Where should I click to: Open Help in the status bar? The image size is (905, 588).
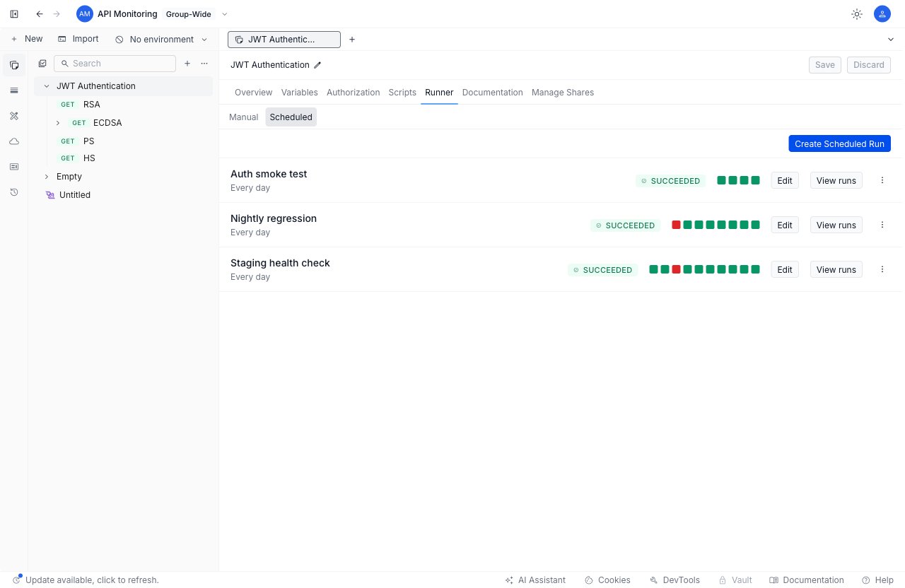tap(877, 580)
